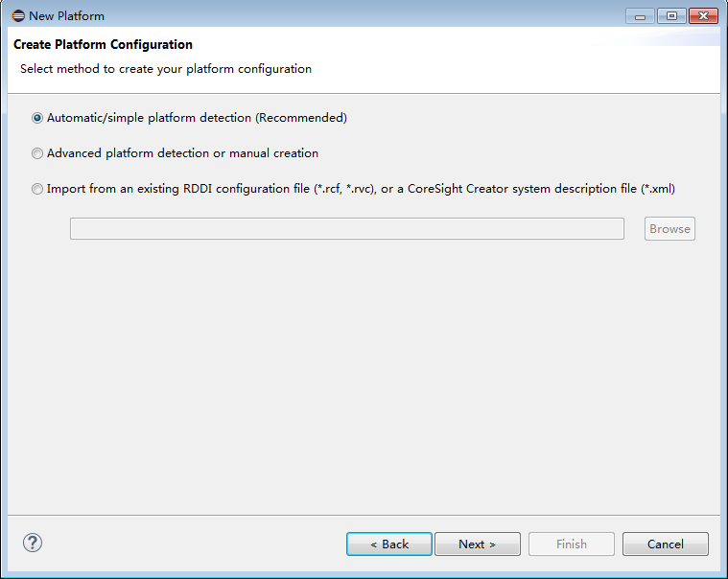Proceed with the Next > button
The height and width of the screenshot is (579, 728).
(477, 544)
